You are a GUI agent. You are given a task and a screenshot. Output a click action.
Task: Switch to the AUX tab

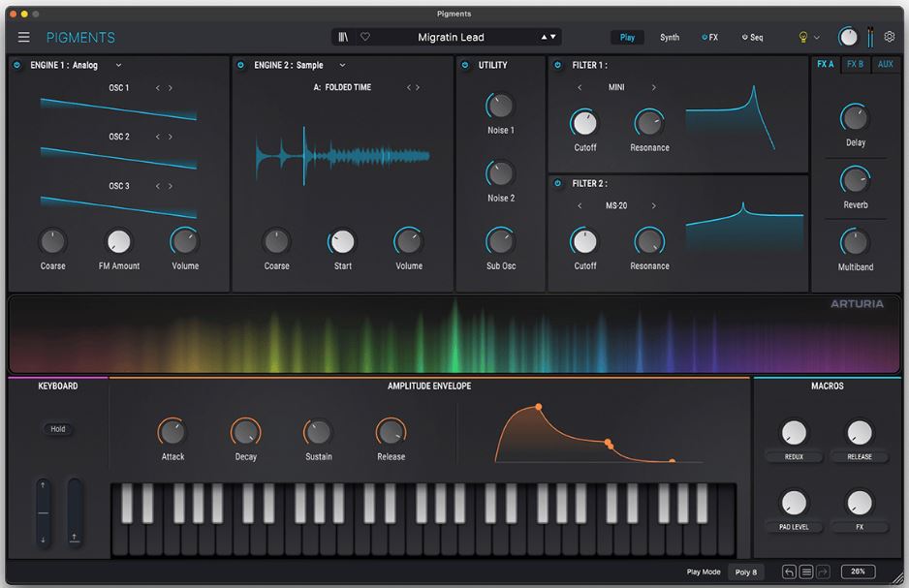point(885,64)
